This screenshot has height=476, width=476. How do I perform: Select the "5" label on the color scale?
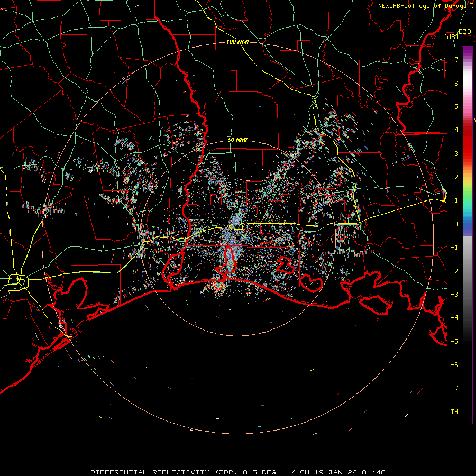pyautogui.click(x=456, y=106)
